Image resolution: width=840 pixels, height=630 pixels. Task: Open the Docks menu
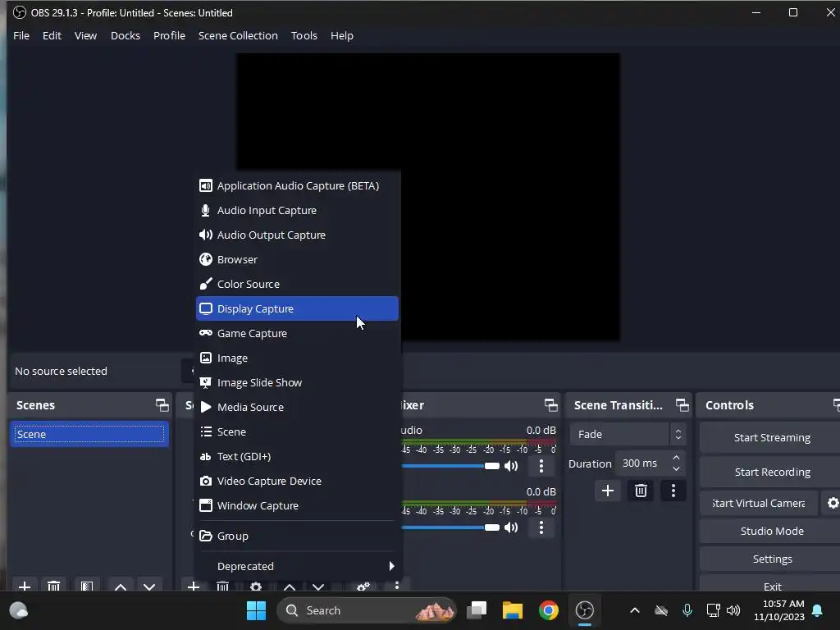pos(126,36)
